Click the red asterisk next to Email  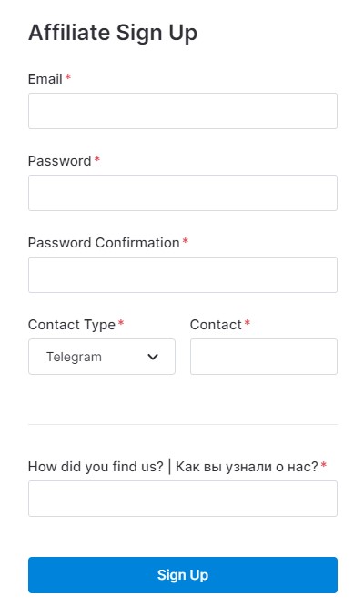coord(67,77)
